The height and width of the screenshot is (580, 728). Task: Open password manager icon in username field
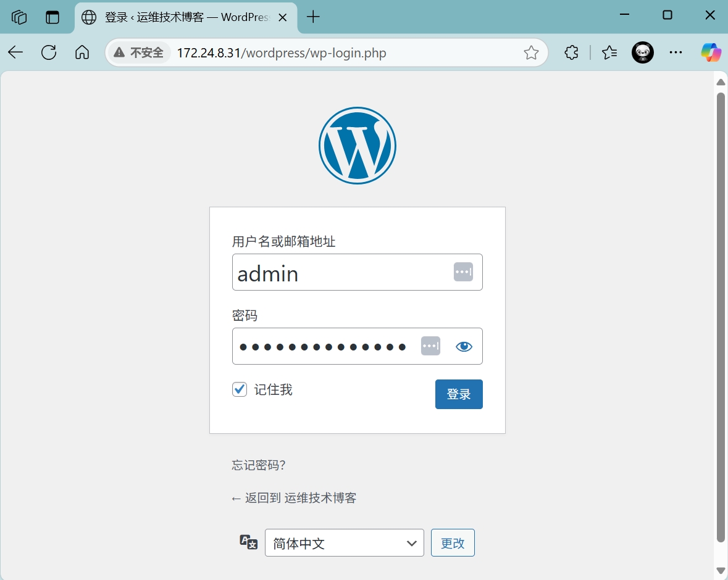pos(463,272)
